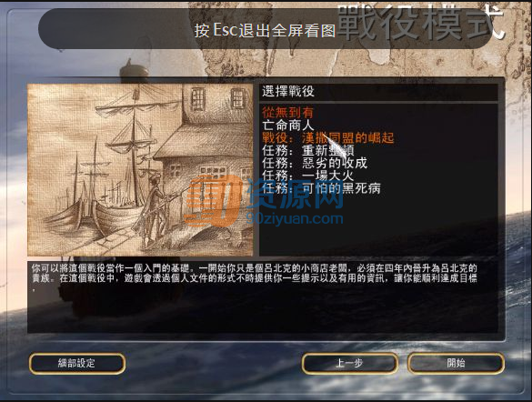Open the 細部設定 detailed settings
532x402 pixels.
tap(77, 363)
